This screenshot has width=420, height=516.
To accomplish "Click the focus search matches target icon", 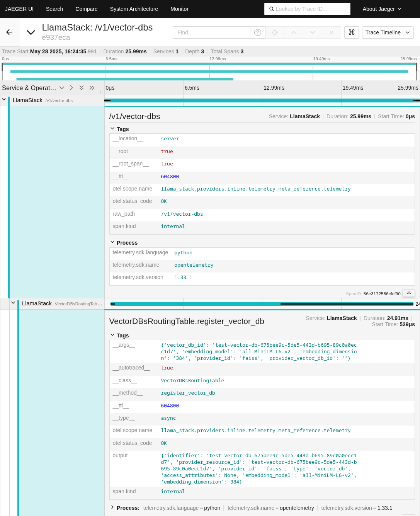I will 275,32.
